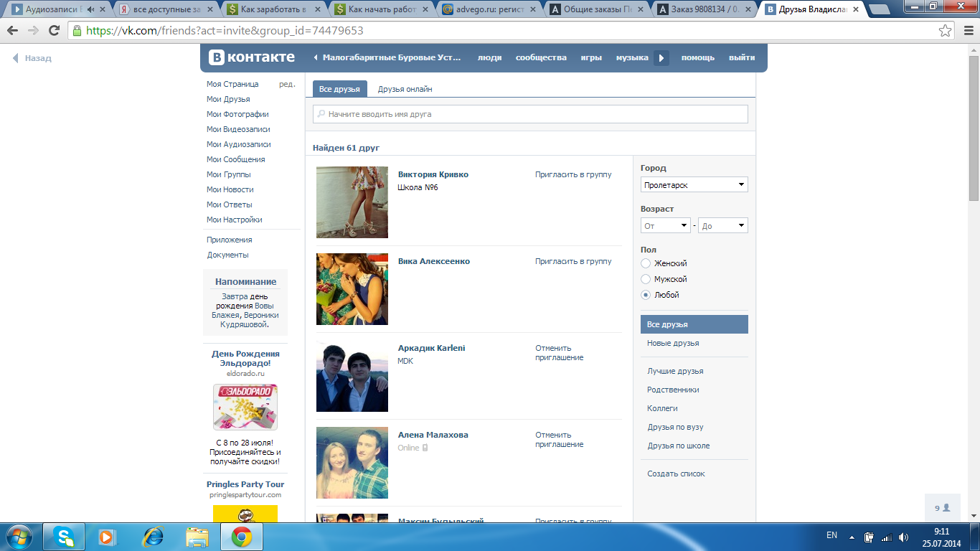
Task: Open Виктория Кривко profile photo
Action: [352, 202]
